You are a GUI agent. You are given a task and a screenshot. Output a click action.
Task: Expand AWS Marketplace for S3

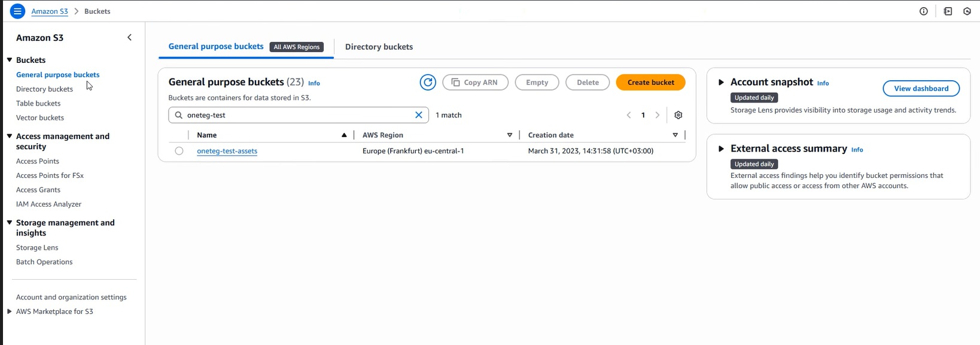[x=10, y=311]
